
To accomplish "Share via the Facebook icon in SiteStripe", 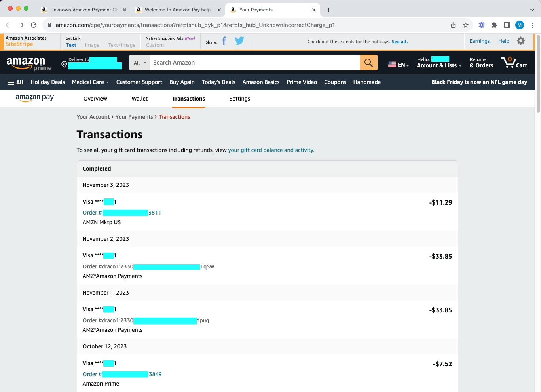I will pyautogui.click(x=224, y=41).
